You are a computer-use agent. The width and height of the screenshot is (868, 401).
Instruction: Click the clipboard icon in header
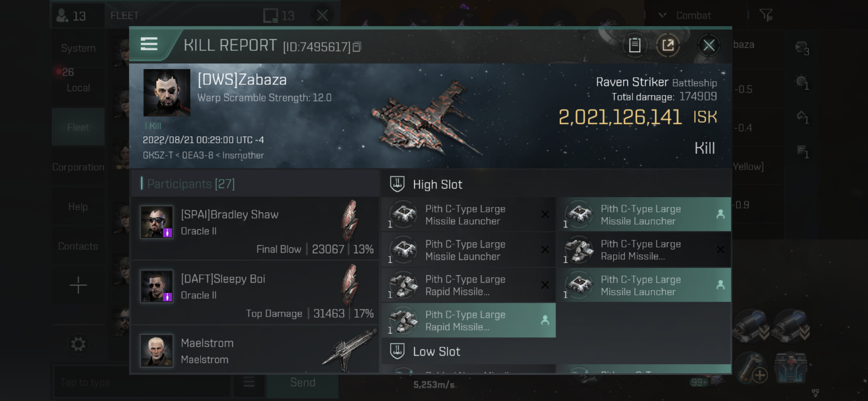click(x=634, y=45)
